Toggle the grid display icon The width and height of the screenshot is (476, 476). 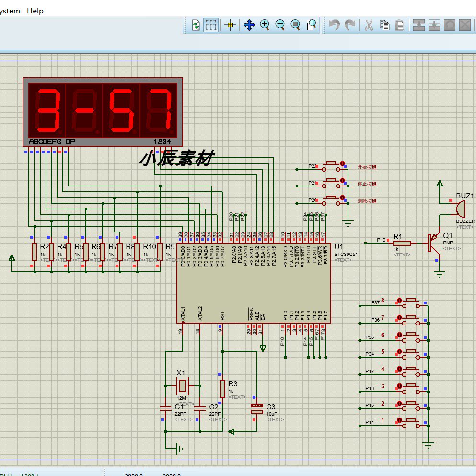pos(211,25)
